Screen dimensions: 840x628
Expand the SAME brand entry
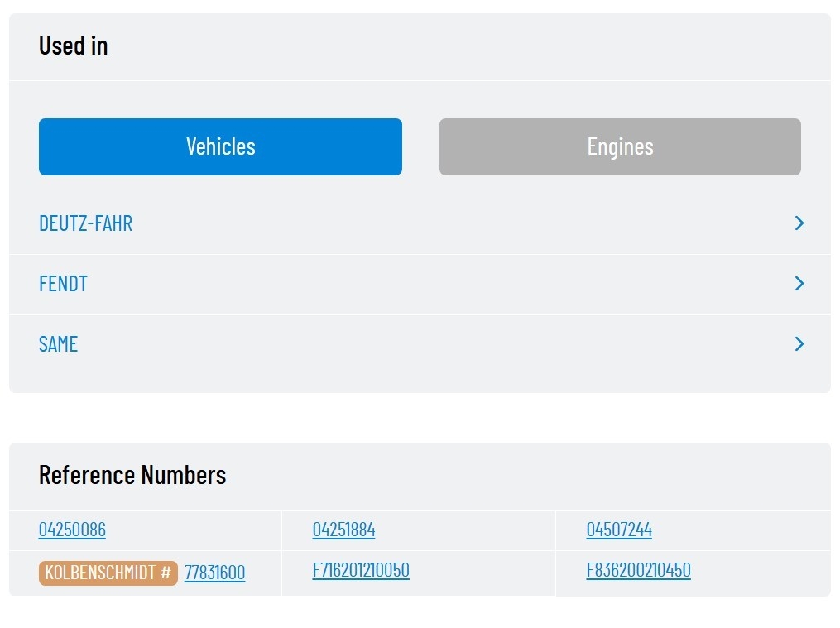tap(420, 343)
